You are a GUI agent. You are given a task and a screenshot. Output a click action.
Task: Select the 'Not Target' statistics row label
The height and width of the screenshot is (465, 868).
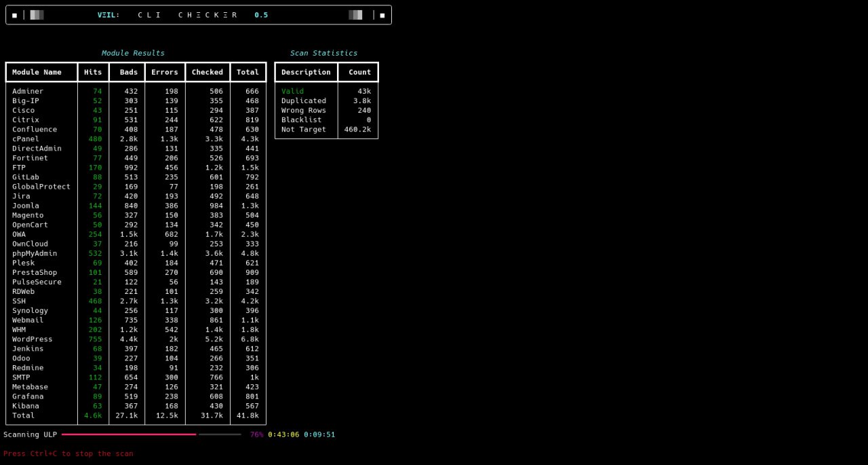pyautogui.click(x=304, y=129)
